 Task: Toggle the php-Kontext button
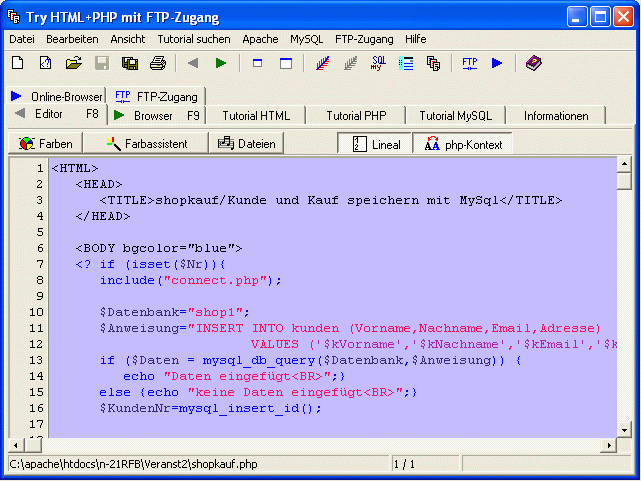click(462, 144)
